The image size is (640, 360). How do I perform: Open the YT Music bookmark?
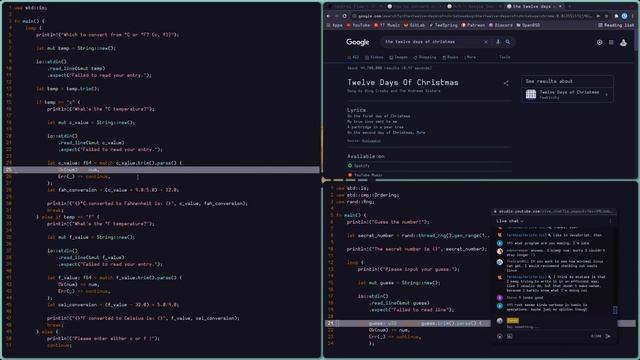[387, 25]
